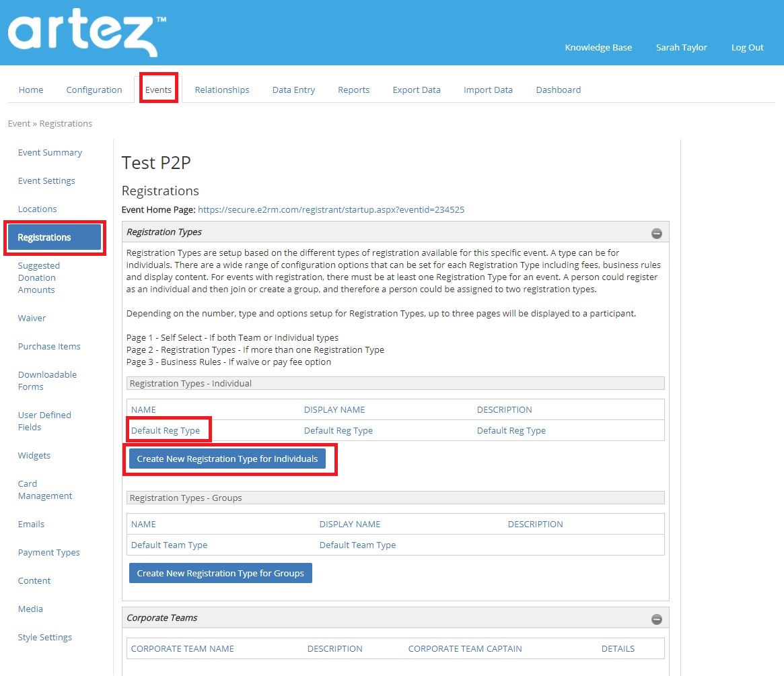Screen dimensions: 784x676
Task: Go to the Import Data tab
Action: (488, 90)
